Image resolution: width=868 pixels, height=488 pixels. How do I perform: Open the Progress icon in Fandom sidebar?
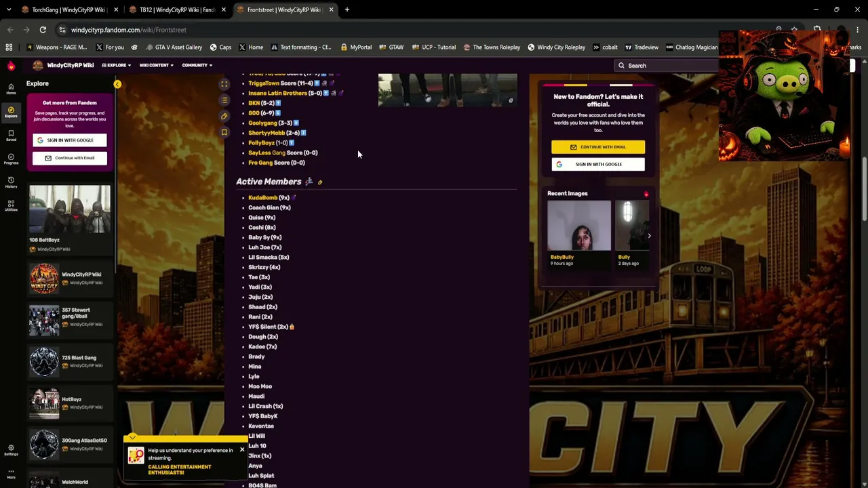tap(11, 158)
